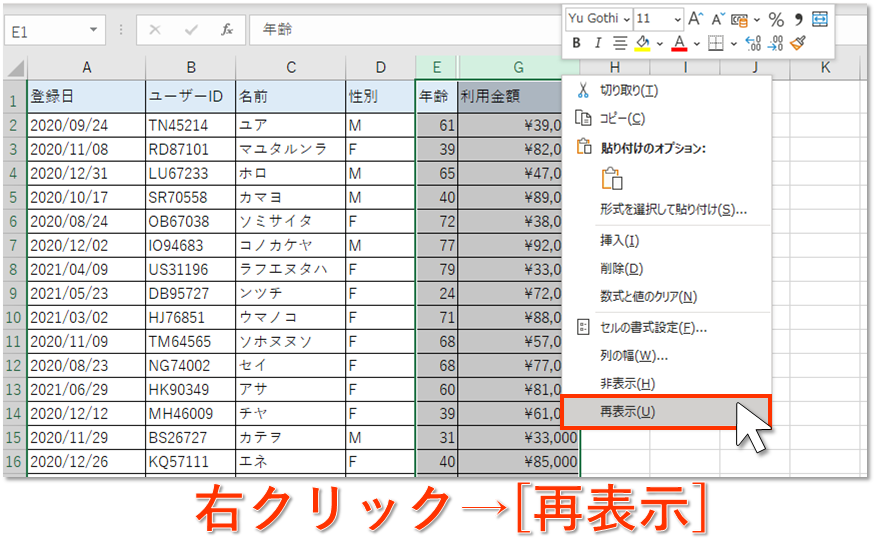The width and height of the screenshot is (876, 548).
Task: Choose 挿入(I) from context menu
Action: click(x=666, y=241)
